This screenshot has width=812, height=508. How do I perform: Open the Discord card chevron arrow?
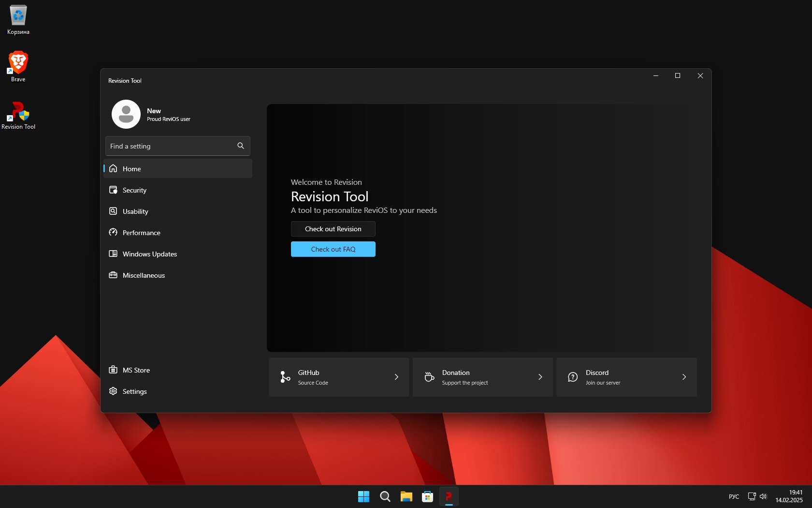point(684,377)
